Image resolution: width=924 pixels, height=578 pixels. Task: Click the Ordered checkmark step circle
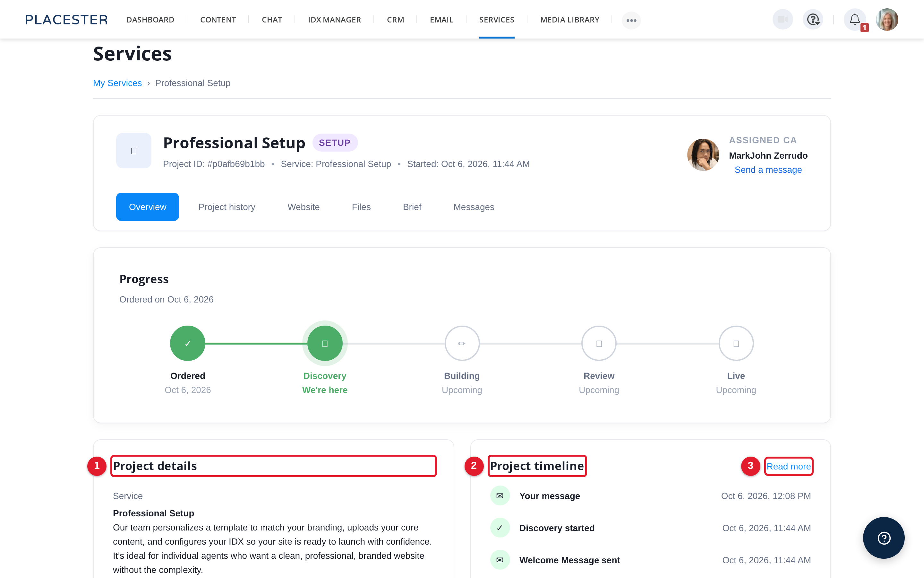[187, 343]
